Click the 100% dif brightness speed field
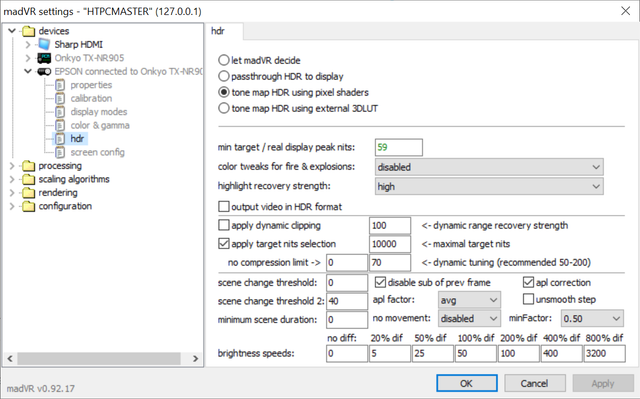640x399 pixels. click(x=476, y=353)
